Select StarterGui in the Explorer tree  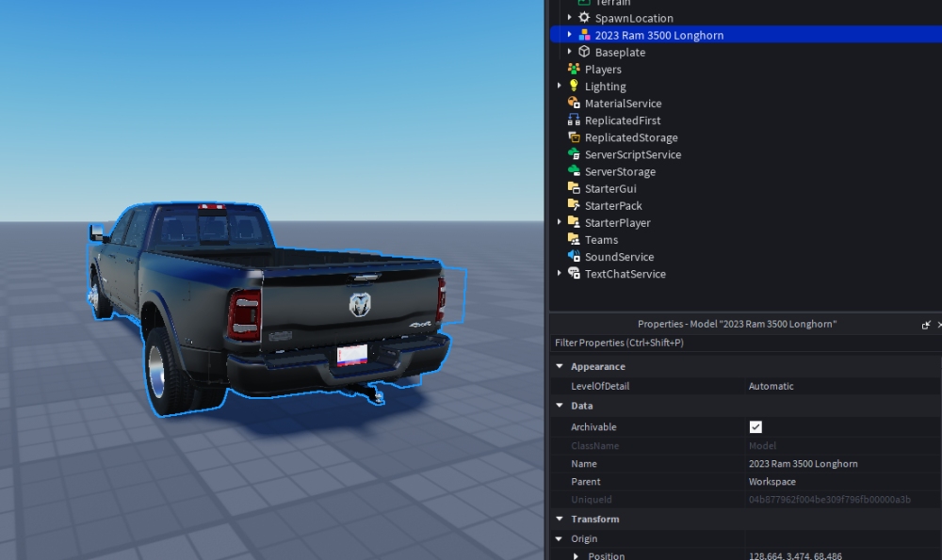pos(610,188)
